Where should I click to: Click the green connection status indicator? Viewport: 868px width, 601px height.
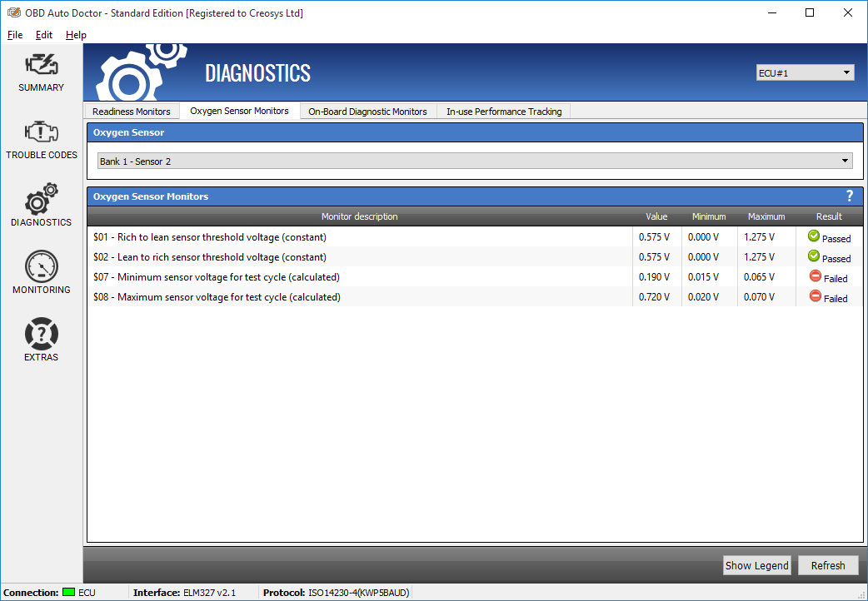pyautogui.click(x=68, y=592)
